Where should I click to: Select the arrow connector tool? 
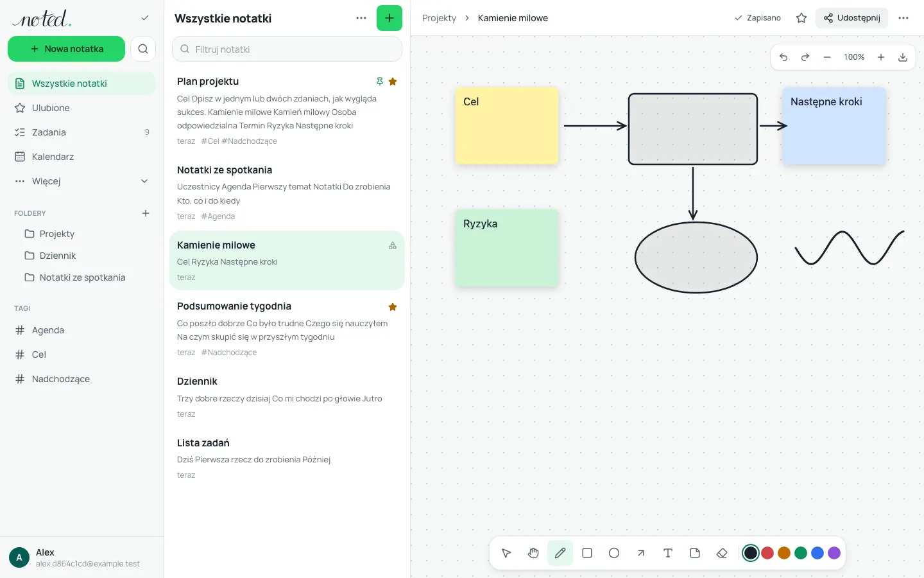(x=641, y=553)
